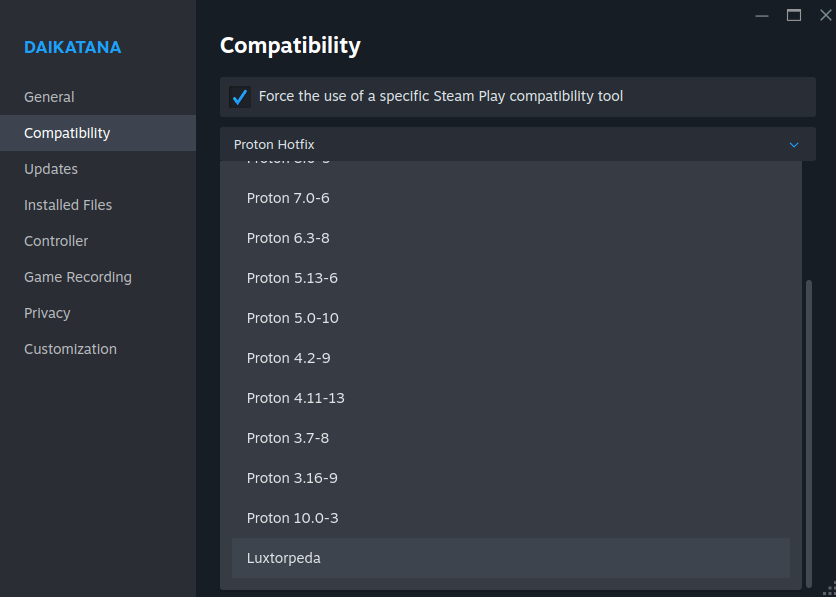Uncheck the force Steam Play compatibility checkbox

[x=240, y=97]
